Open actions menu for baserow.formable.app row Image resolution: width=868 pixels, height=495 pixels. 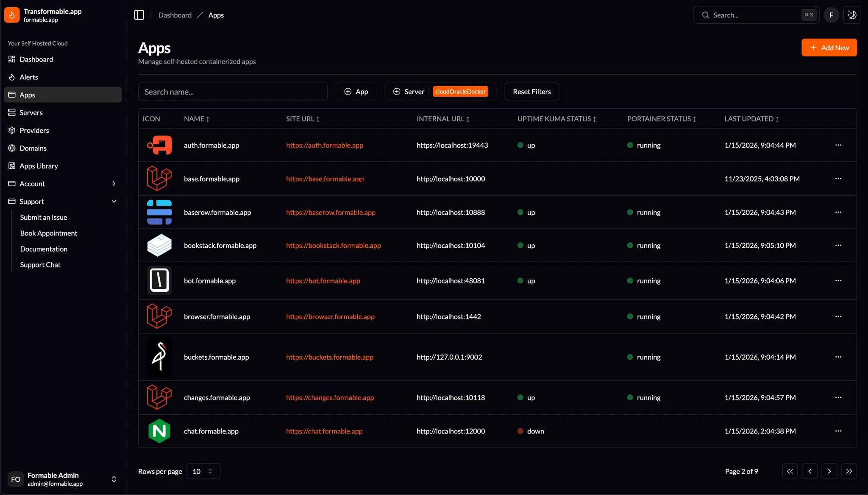coord(838,212)
